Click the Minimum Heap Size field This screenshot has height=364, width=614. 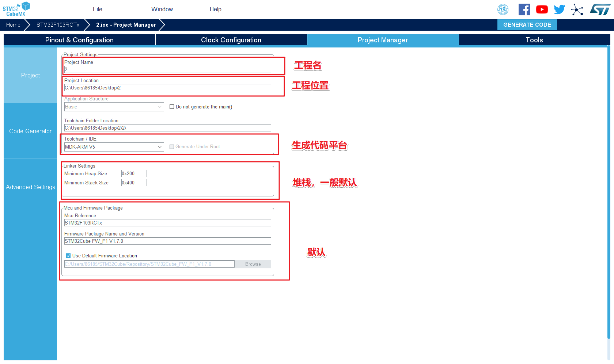pyautogui.click(x=134, y=174)
